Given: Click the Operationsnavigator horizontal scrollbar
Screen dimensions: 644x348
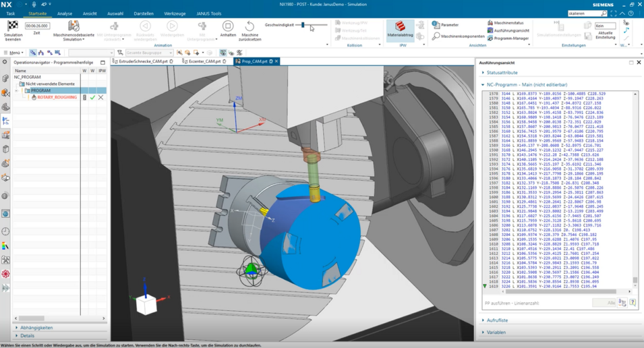Looking at the screenshot, I should point(33,318).
